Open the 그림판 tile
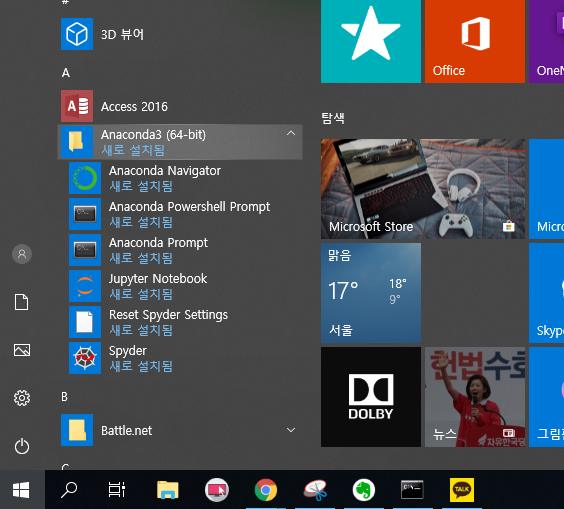This screenshot has height=509, width=564. (x=546, y=397)
